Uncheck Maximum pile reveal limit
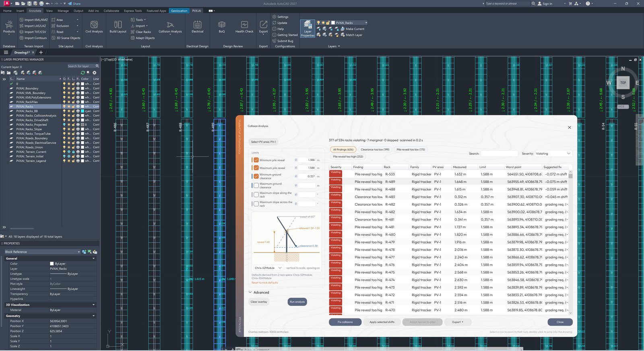The width and height of the screenshot is (644, 351). tap(256, 167)
